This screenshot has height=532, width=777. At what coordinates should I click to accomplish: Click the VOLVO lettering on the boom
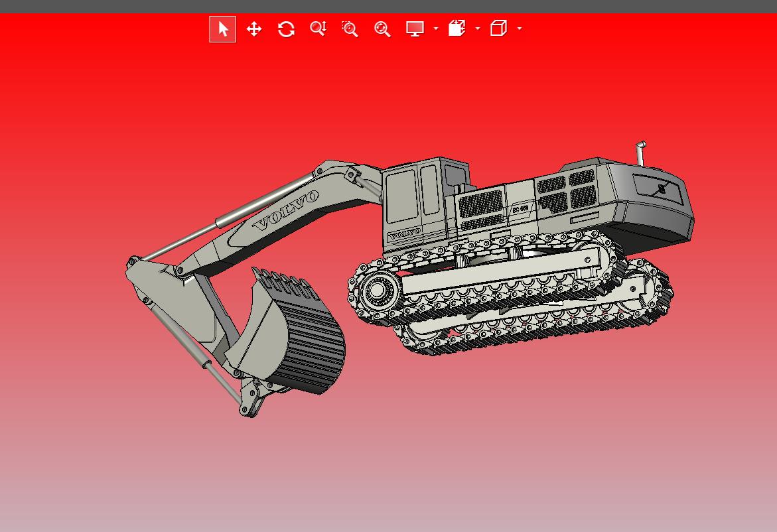287,210
